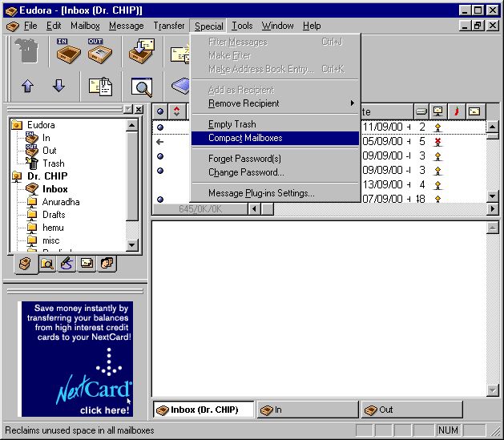Image resolution: width=504 pixels, height=440 pixels.
Task: Choose Compact Mailboxes from Special menu
Action: click(275, 138)
